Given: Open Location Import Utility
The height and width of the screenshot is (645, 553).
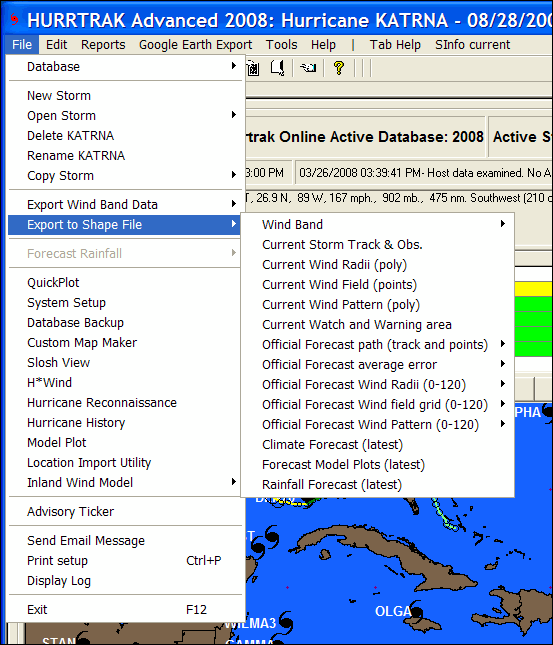Looking at the screenshot, I should click(x=124, y=462).
